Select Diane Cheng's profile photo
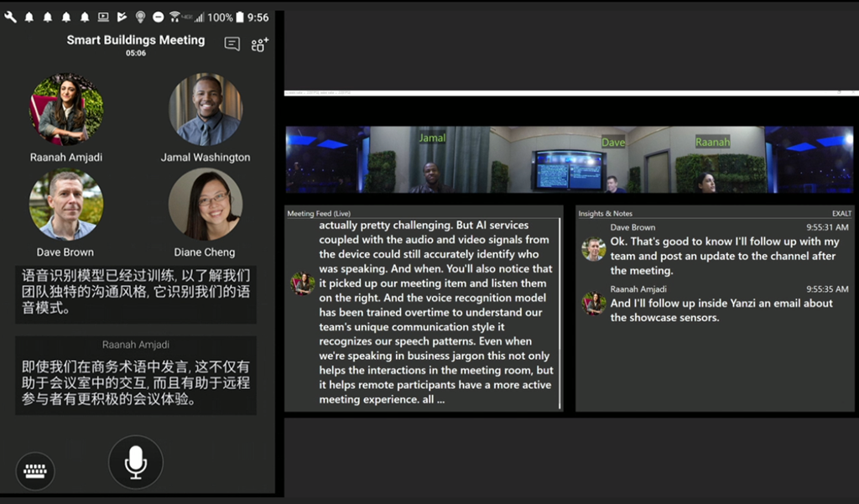The width and height of the screenshot is (859, 504). pyautogui.click(x=206, y=205)
